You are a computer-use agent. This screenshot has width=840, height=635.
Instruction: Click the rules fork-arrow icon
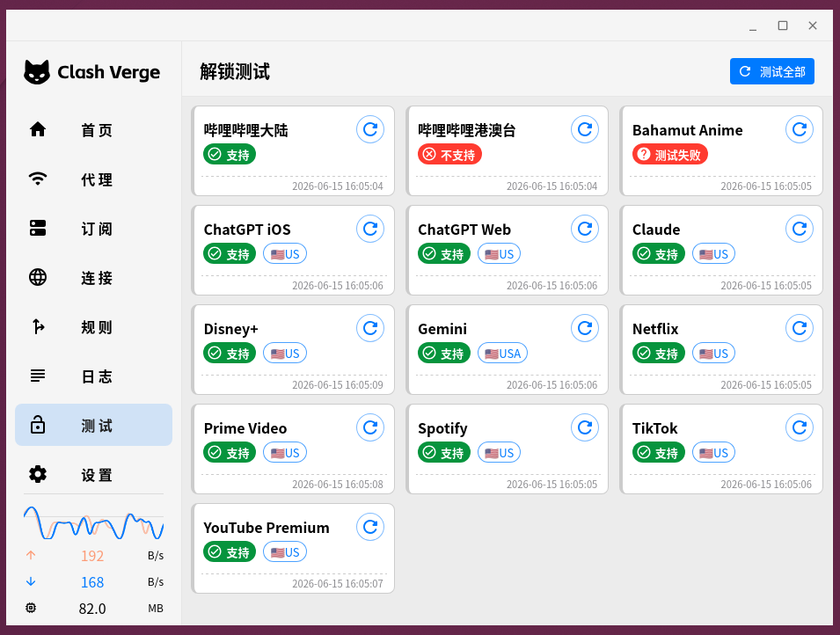pyautogui.click(x=38, y=326)
